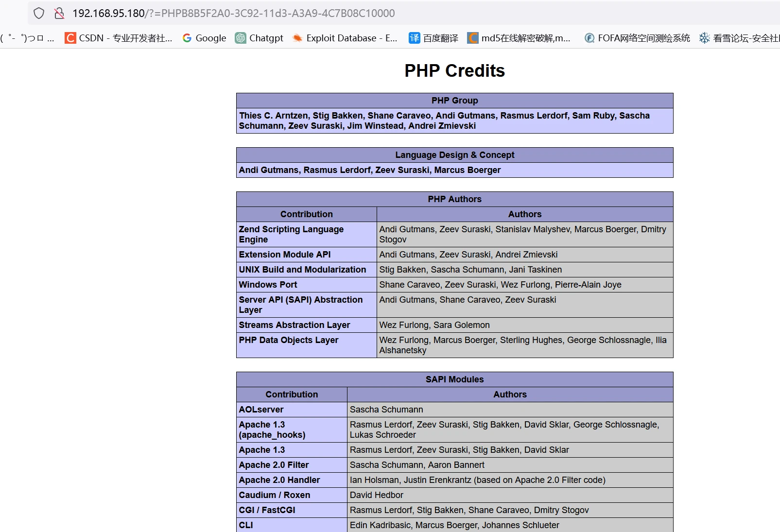This screenshot has height=532, width=780.
Task: Open the 百度翻译 bookmark
Action: coord(433,38)
